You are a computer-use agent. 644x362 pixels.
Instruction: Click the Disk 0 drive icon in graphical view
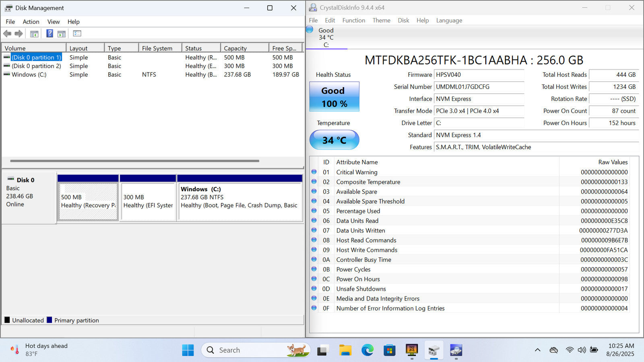[11, 179]
